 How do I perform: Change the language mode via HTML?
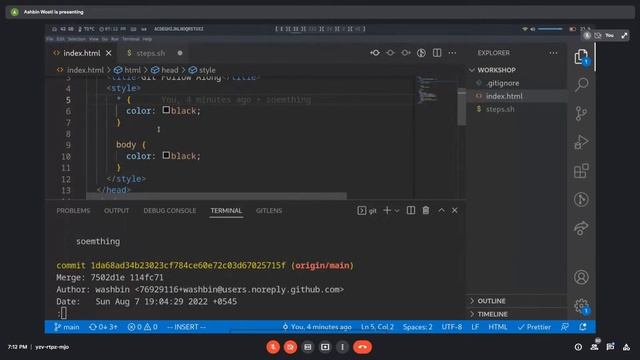tap(498, 327)
